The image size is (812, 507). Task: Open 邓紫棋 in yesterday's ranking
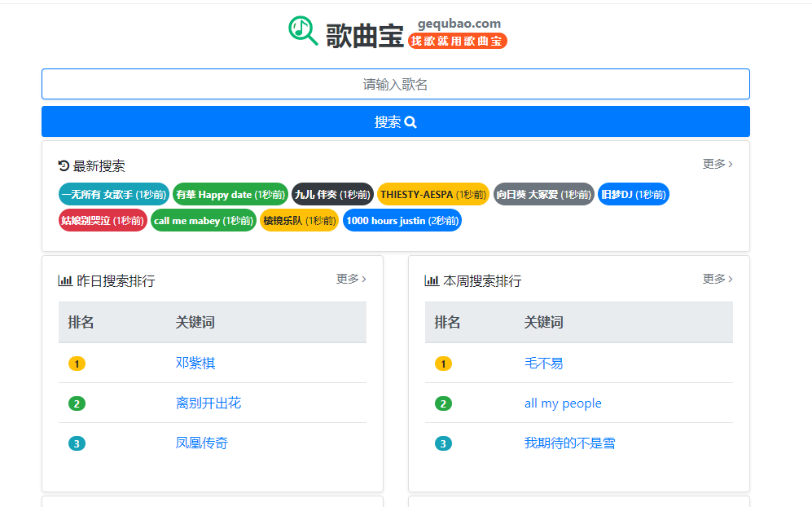tap(195, 363)
